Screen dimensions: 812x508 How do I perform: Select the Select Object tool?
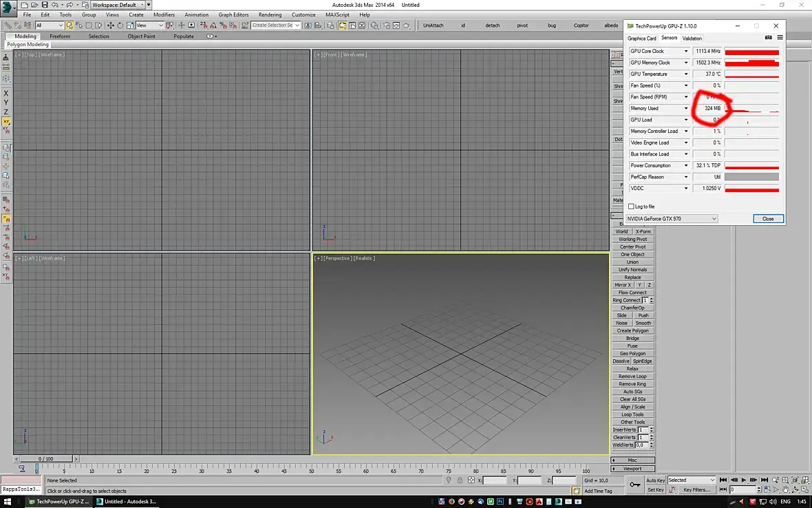pyautogui.click(x=68, y=25)
